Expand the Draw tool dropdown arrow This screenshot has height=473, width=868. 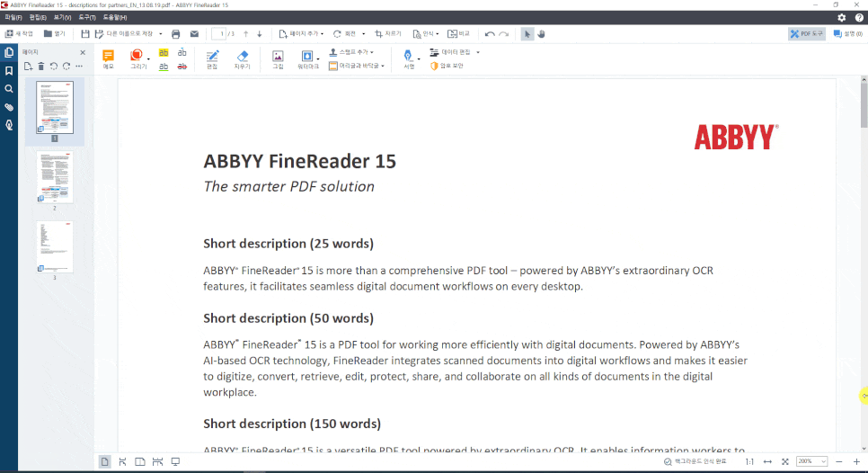(149, 58)
